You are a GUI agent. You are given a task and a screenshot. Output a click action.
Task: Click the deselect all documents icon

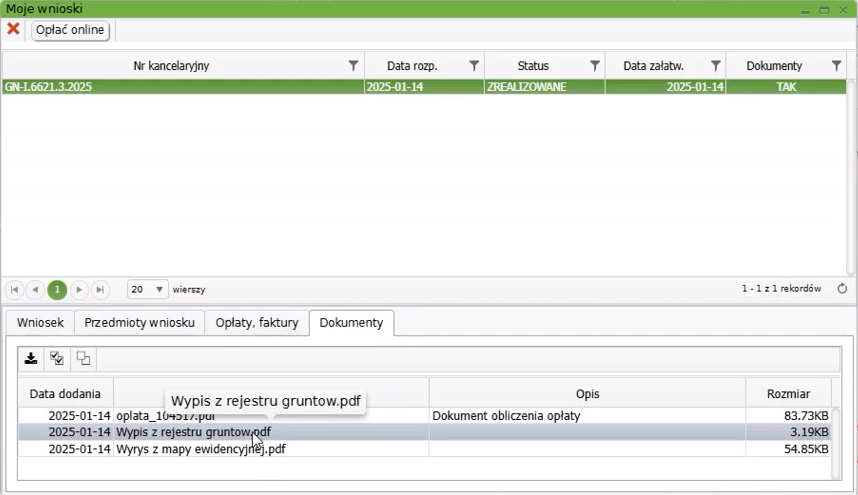pos(83,359)
